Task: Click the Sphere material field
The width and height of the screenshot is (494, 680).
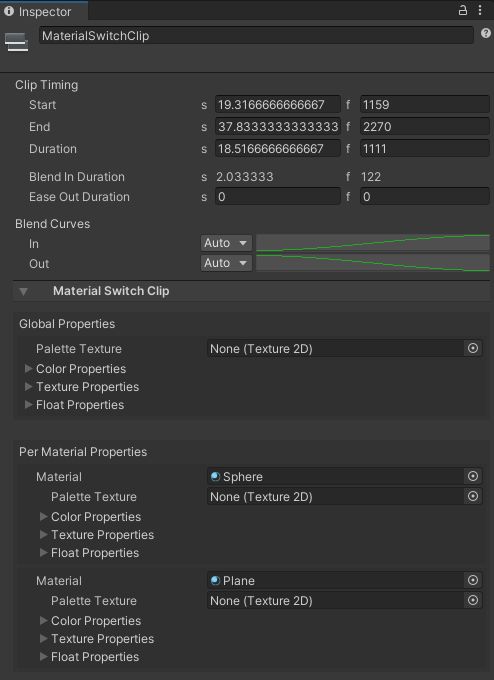Action: click(x=335, y=477)
